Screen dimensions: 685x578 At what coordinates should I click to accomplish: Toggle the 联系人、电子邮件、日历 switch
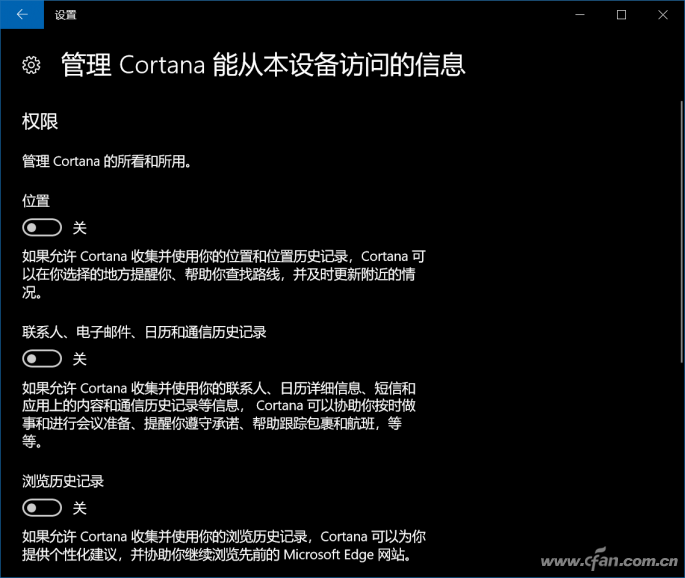pos(42,359)
